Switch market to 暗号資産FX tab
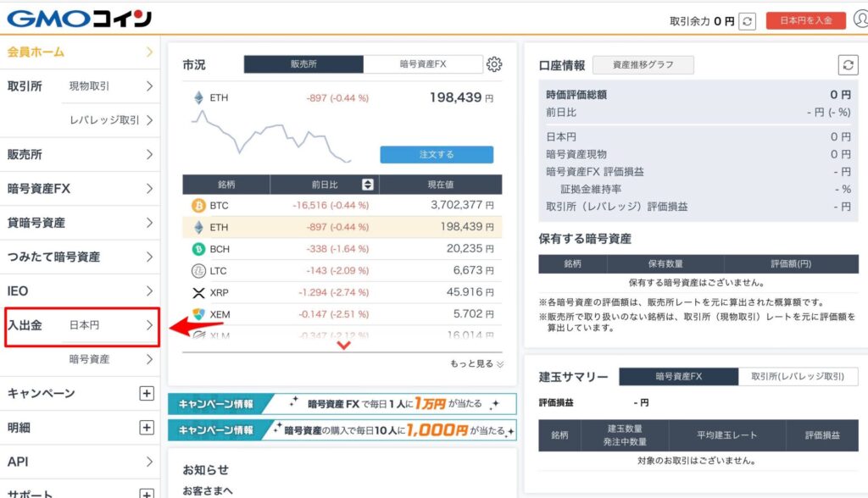Viewport: 868px width, 498px height. [423, 64]
